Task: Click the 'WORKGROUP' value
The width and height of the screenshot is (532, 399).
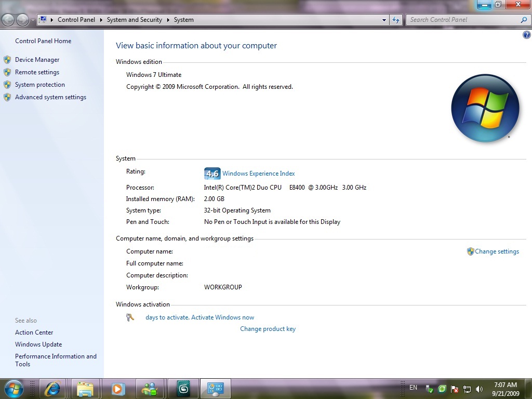Action: (223, 287)
